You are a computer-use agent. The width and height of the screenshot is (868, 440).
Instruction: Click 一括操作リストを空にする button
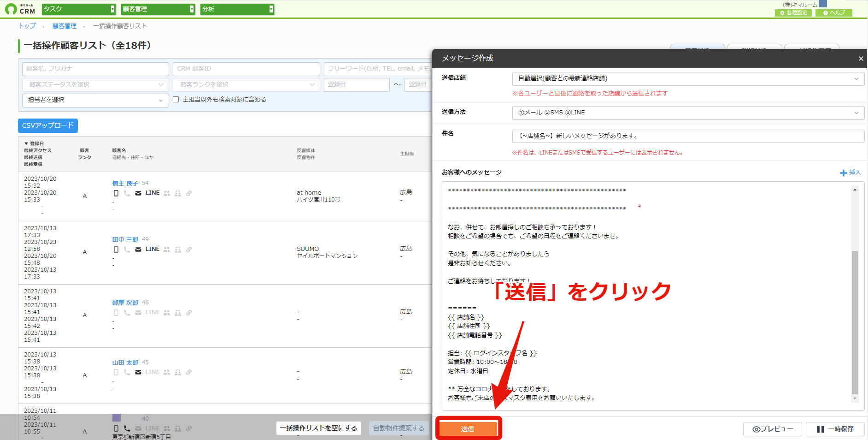(x=319, y=428)
